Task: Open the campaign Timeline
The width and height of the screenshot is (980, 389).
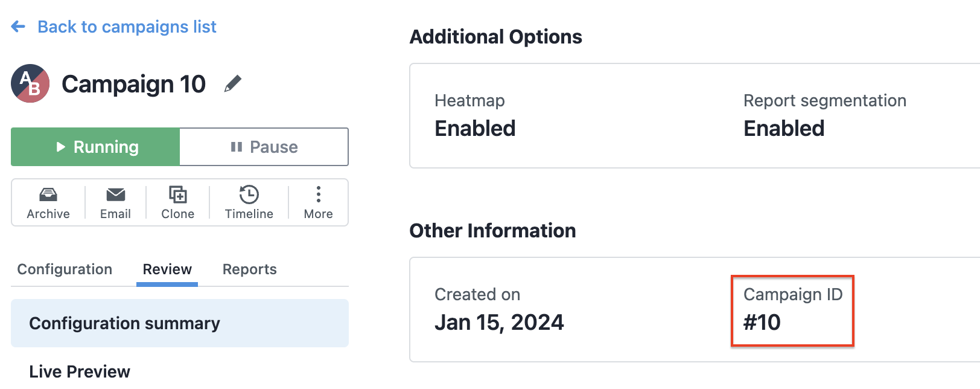Action: pyautogui.click(x=249, y=203)
